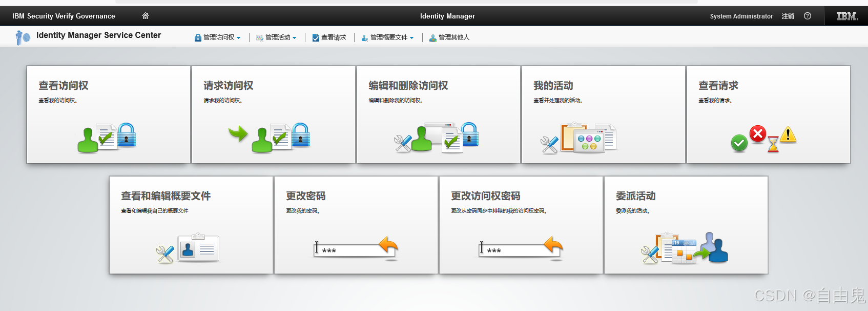Click IBM Security Verify Governance title

[x=64, y=16]
